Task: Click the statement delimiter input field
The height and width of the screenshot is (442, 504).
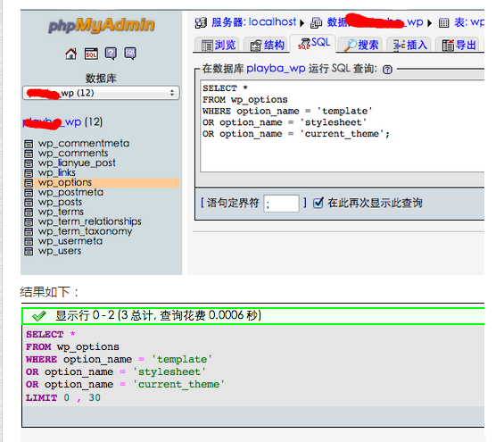Action: [281, 204]
